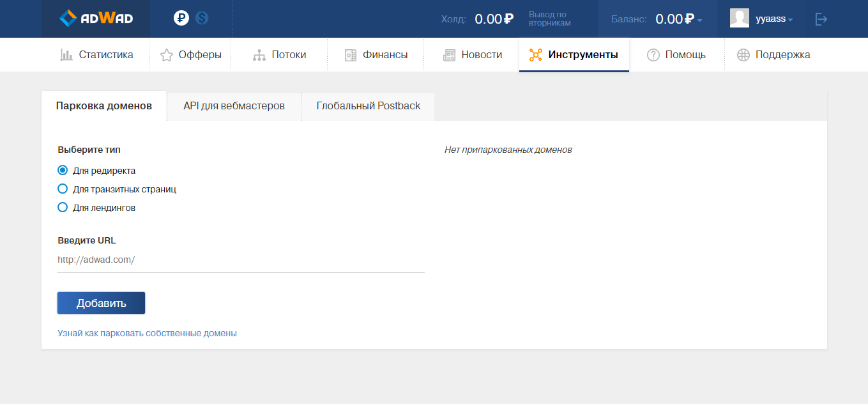The height and width of the screenshot is (404, 868).
Task: Open the yyaass user menu
Action: [x=773, y=19]
